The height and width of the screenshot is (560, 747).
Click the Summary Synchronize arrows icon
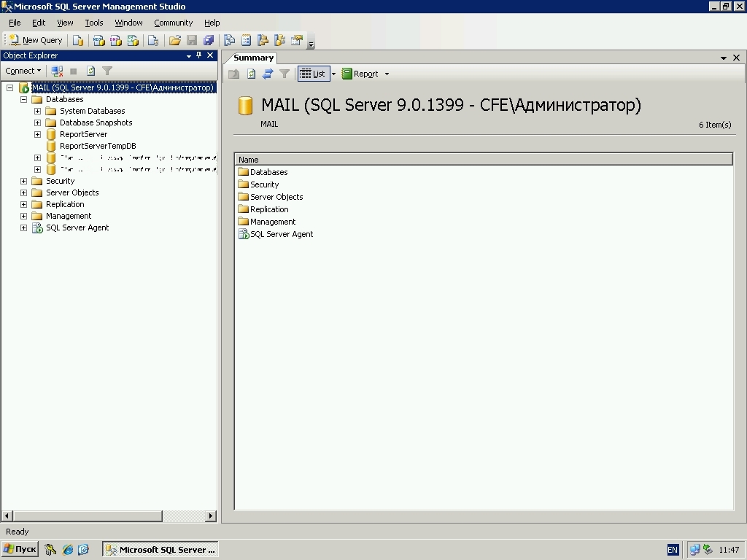pos(268,74)
